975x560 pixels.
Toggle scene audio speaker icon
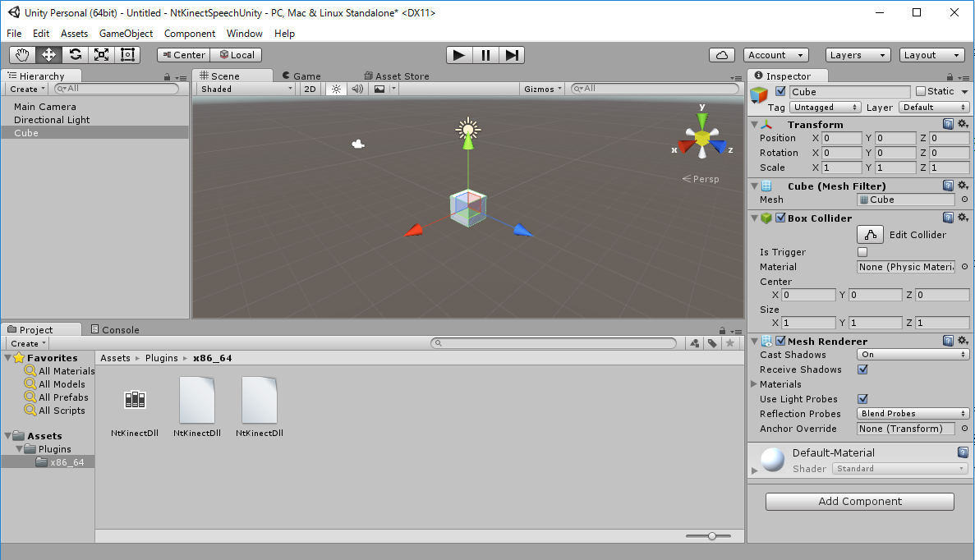pos(356,89)
